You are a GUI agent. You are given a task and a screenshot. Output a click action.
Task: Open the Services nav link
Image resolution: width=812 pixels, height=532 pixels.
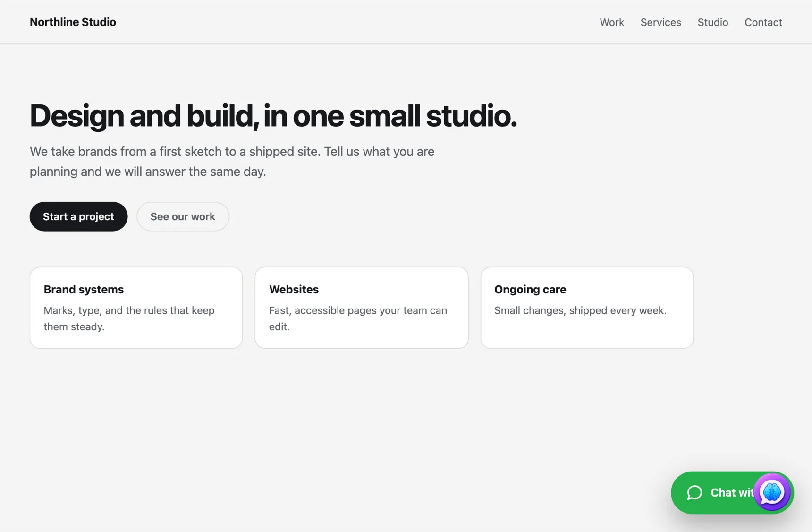660,22
